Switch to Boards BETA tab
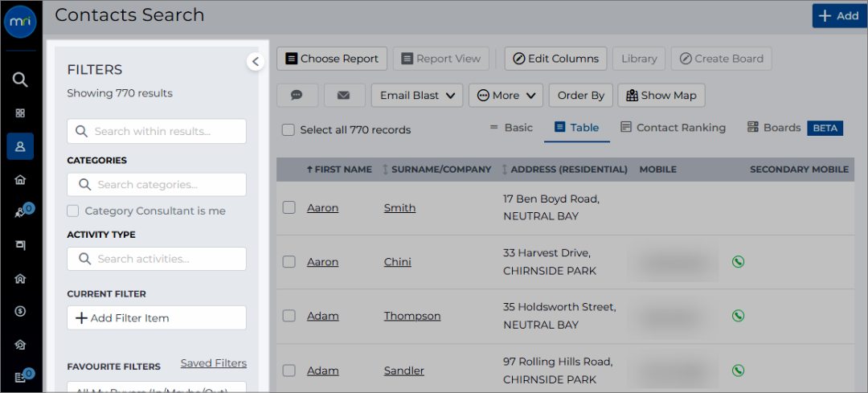Image resolution: width=868 pixels, height=393 pixels. pos(794,128)
